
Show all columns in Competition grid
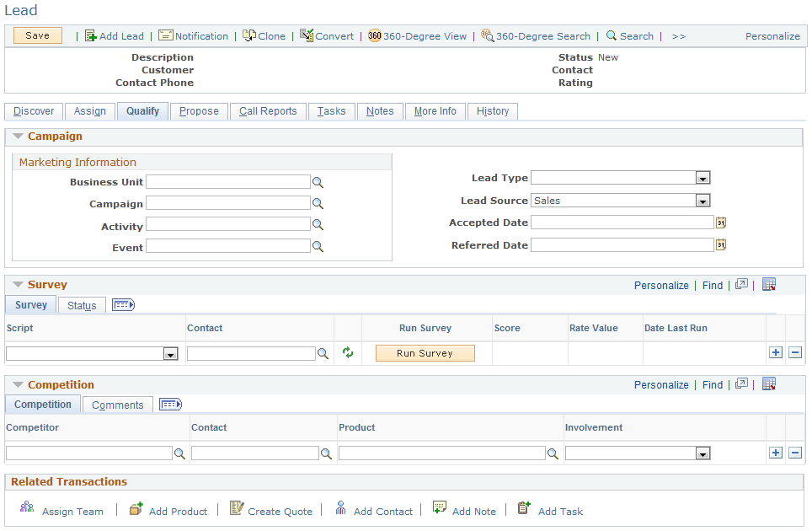pyautogui.click(x=170, y=405)
